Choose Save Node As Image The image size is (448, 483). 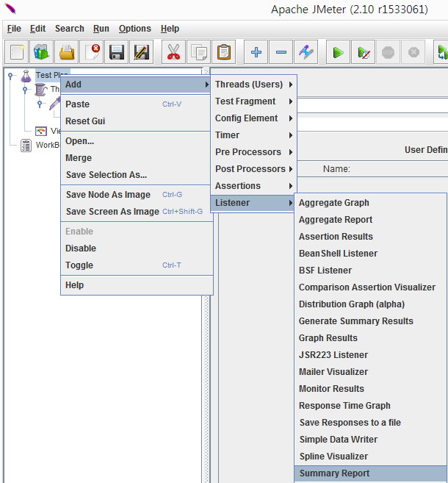(136, 195)
